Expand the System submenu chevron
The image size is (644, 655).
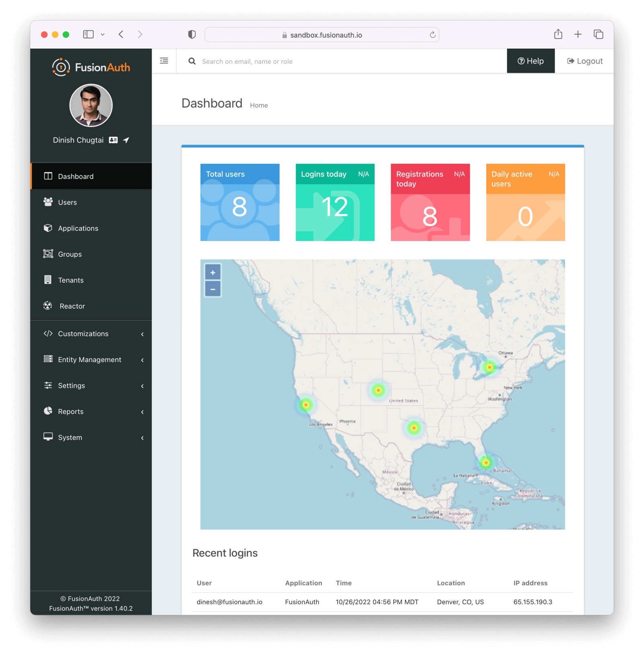[x=142, y=438]
